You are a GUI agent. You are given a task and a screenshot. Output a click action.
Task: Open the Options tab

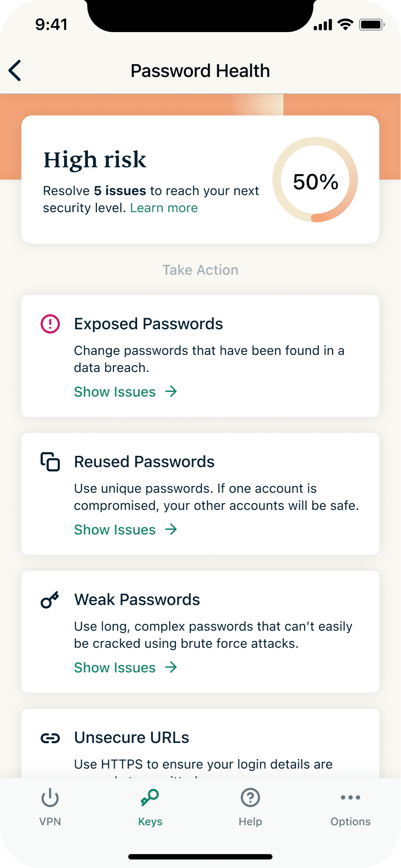(350, 809)
